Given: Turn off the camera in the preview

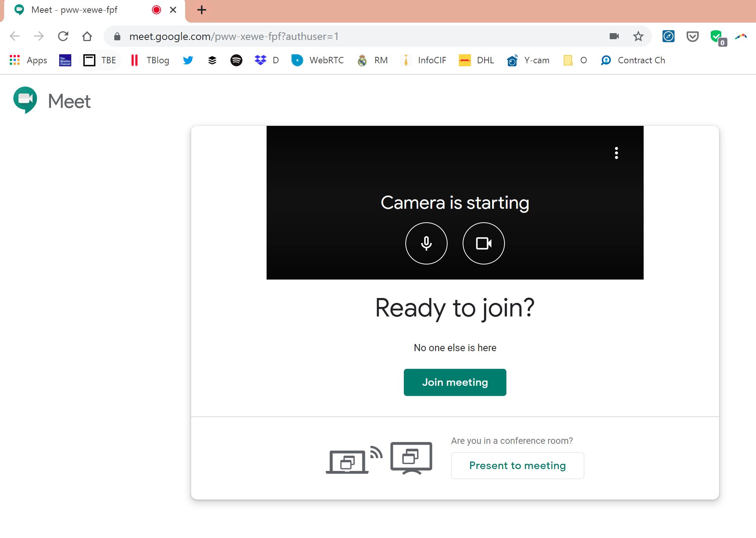Looking at the screenshot, I should click(483, 243).
